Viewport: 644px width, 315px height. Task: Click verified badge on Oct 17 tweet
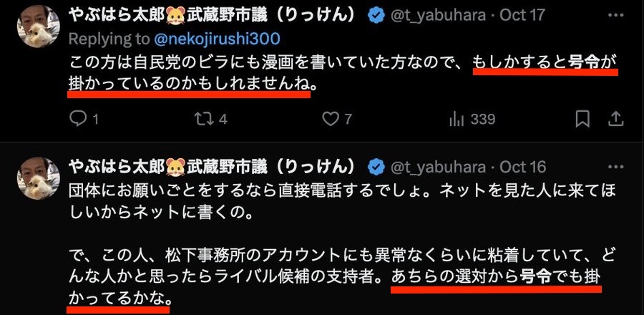pyautogui.click(x=376, y=16)
